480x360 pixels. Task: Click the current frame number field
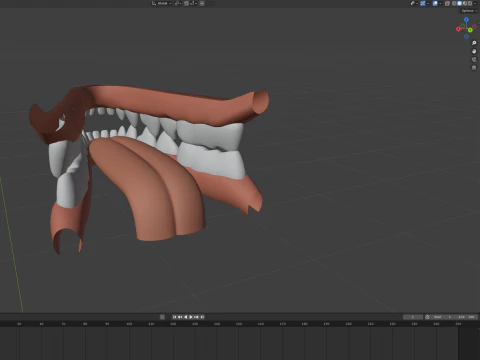tap(413, 317)
